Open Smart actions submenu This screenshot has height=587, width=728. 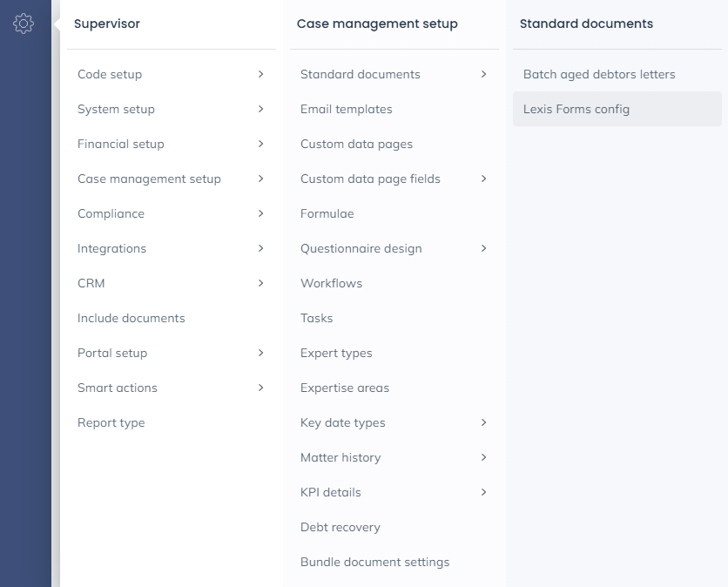coord(118,388)
